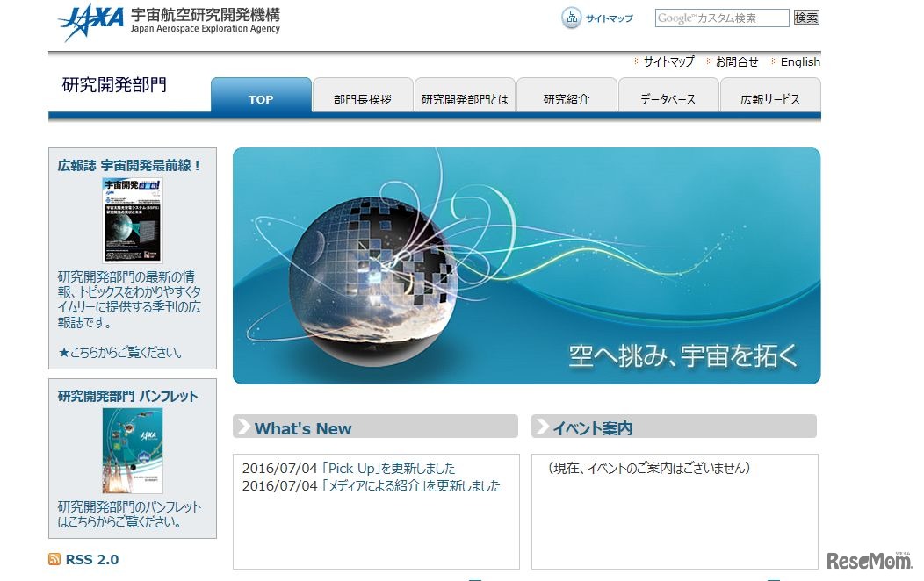Switch to the English site version
The height and width of the screenshot is (581, 924).
pos(800,61)
